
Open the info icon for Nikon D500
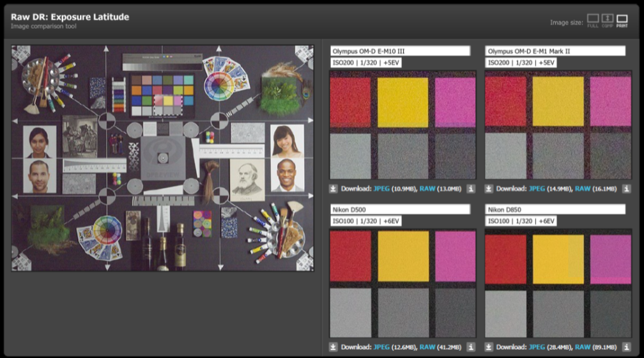click(x=470, y=347)
